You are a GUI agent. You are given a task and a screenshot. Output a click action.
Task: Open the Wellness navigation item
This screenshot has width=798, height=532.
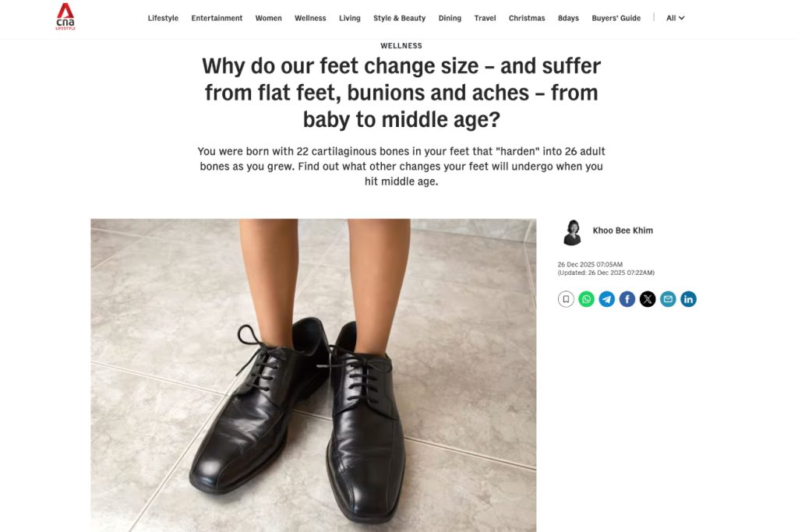(x=310, y=18)
